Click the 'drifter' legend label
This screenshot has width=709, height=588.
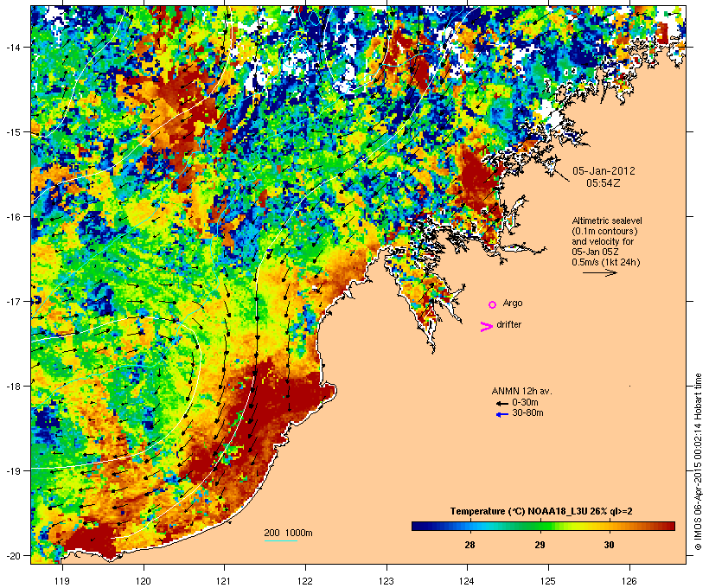tap(508, 324)
